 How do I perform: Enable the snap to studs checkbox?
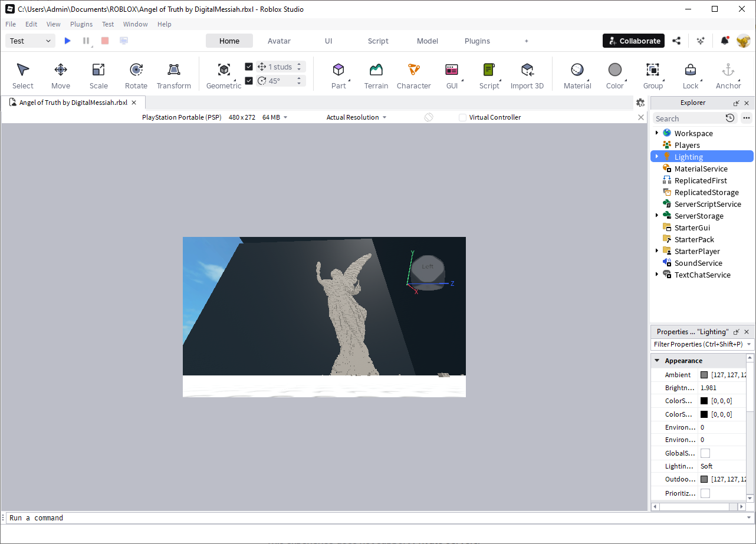pos(249,66)
